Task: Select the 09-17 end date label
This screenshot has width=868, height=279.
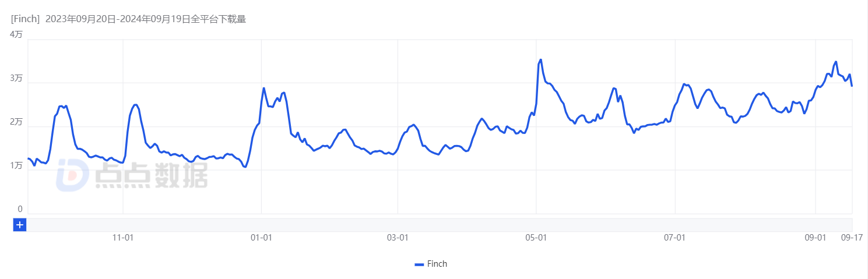Action: pyautogui.click(x=851, y=238)
